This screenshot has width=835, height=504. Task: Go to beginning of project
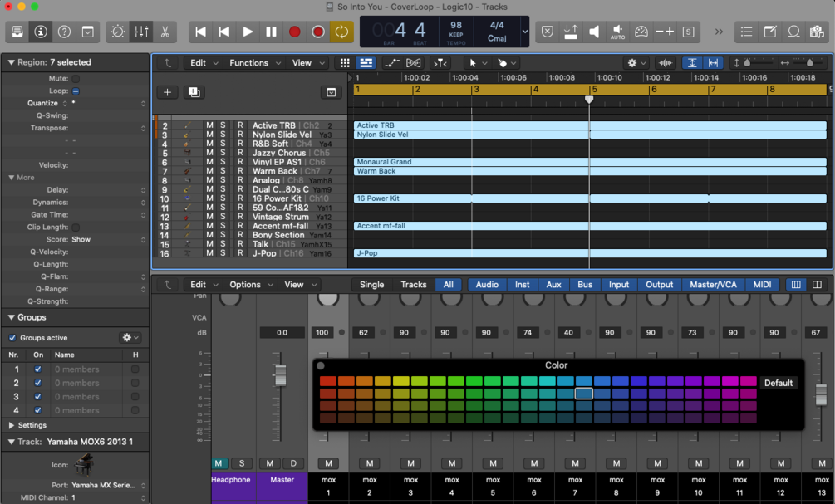pos(201,32)
